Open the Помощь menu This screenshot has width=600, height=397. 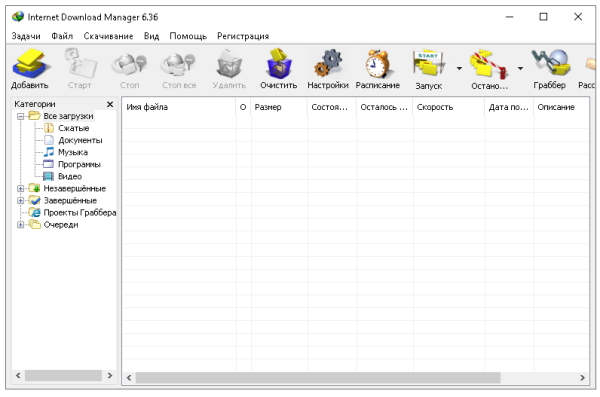coord(188,36)
